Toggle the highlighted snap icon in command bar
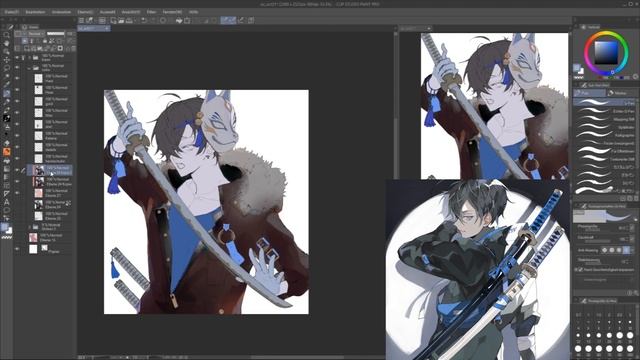 pos(228,20)
